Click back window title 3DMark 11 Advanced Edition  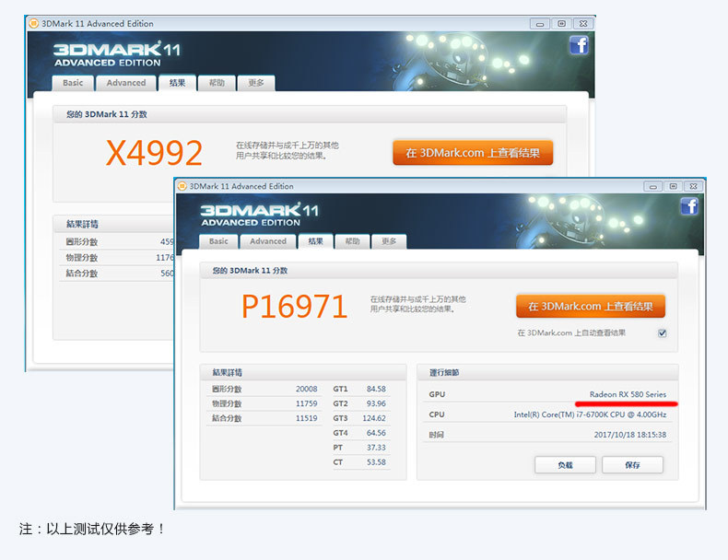point(98,23)
